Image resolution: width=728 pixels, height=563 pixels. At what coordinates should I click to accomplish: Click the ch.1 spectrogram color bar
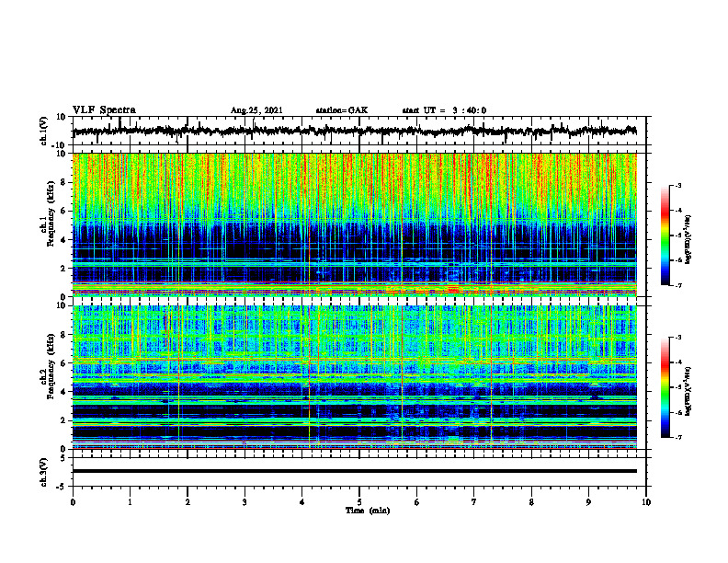(665, 236)
